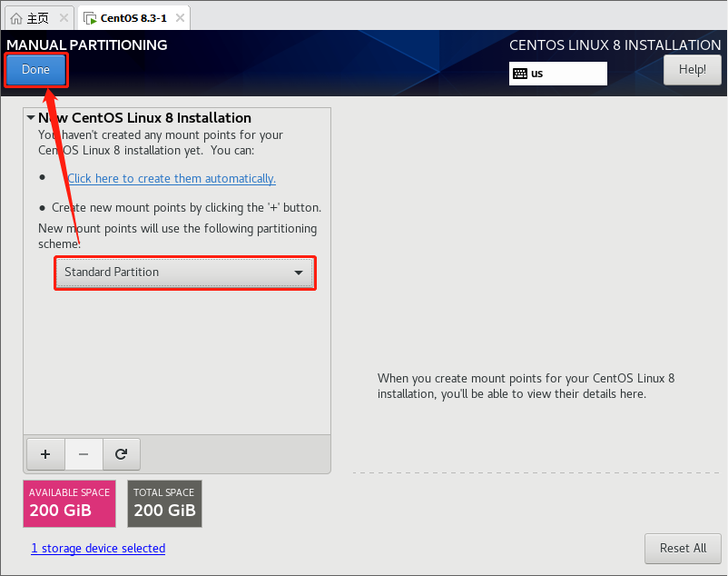Click the home icon on 主页 tab
Image resolution: width=728 pixels, height=576 pixels.
click(x=16, y=18)
